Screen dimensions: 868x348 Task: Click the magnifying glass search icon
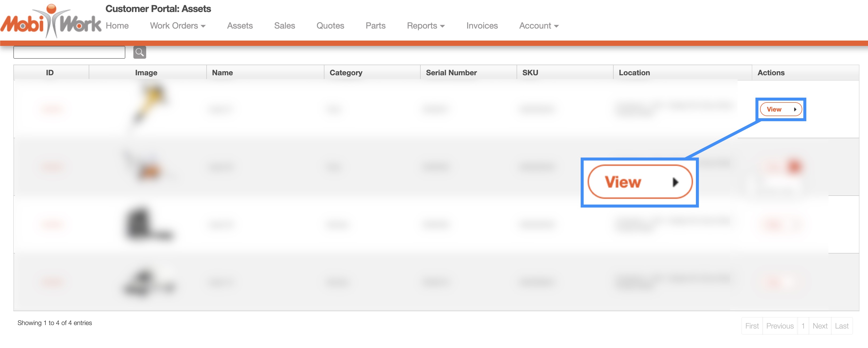pos(139,52)
